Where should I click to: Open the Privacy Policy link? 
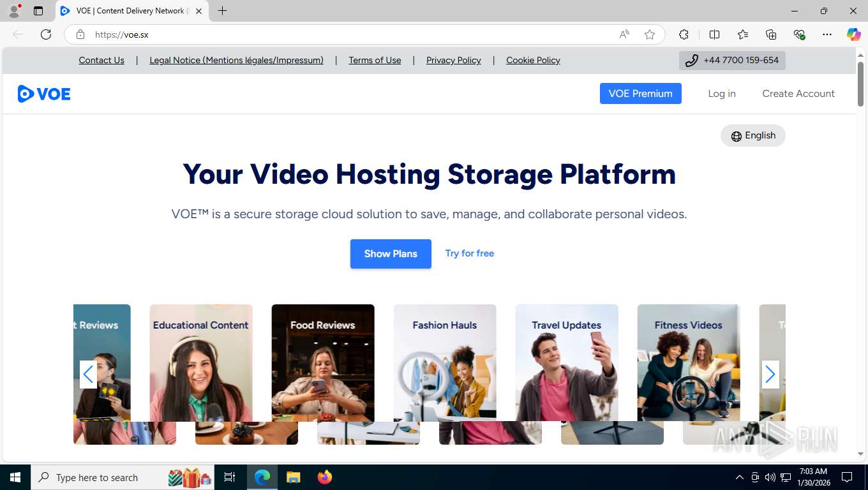[453, 60]
